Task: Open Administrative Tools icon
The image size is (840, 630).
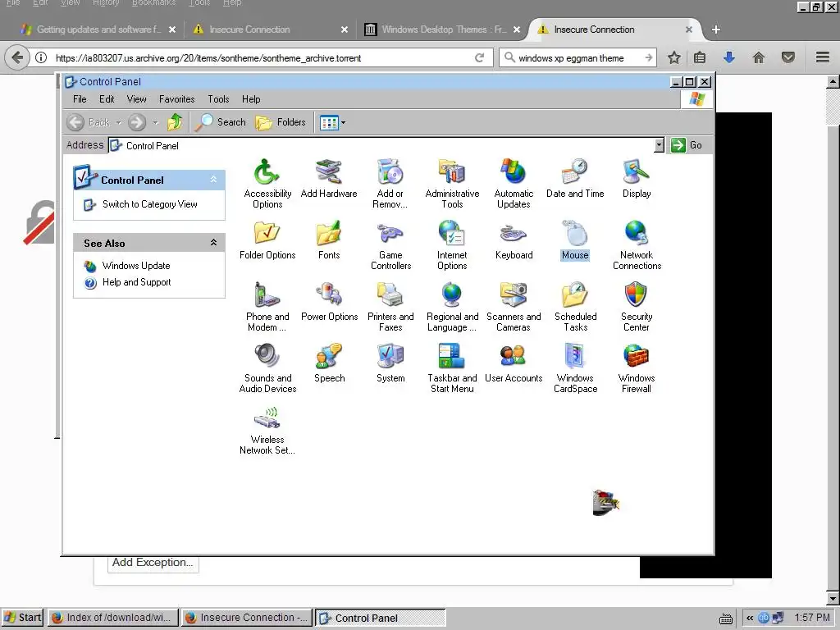Action: point(452,183)
